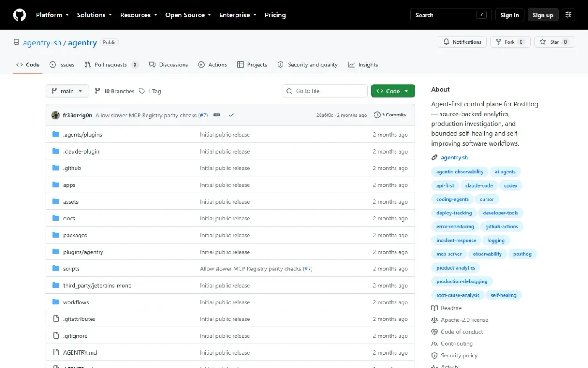Open appearance settings icon beside Sign up

pos(568,15)
